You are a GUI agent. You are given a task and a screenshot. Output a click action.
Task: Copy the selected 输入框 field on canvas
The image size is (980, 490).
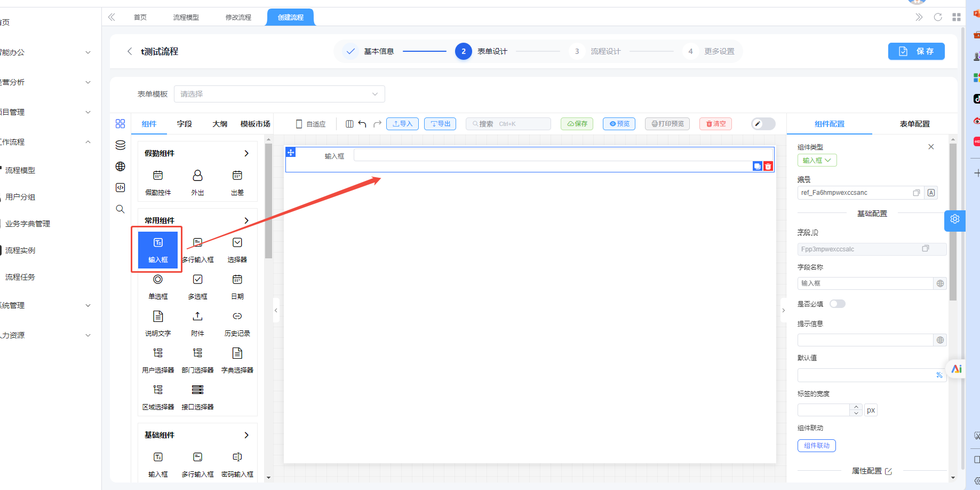pyautogui.click(x=758, y=167)
